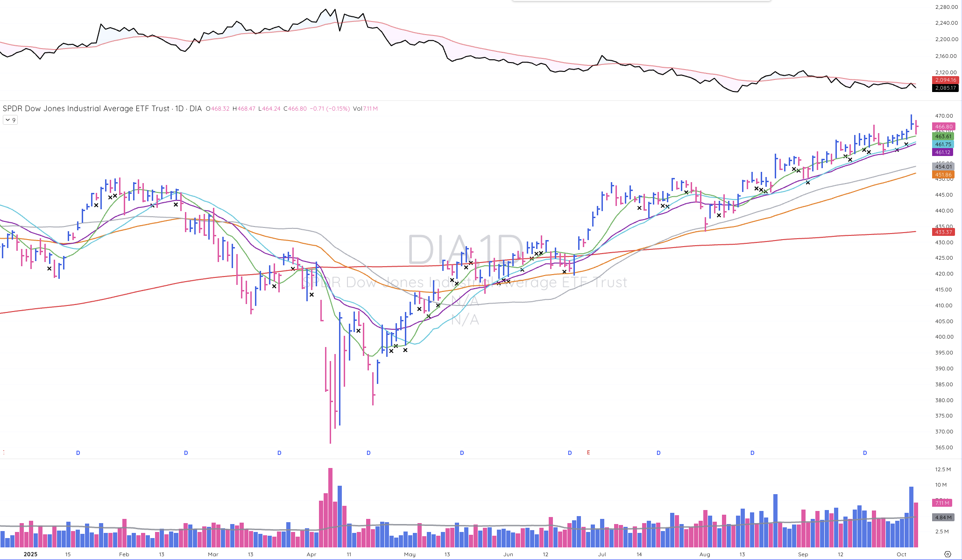Click the dividend D marker near mid-January
The image size is (962, 560).
78,453
